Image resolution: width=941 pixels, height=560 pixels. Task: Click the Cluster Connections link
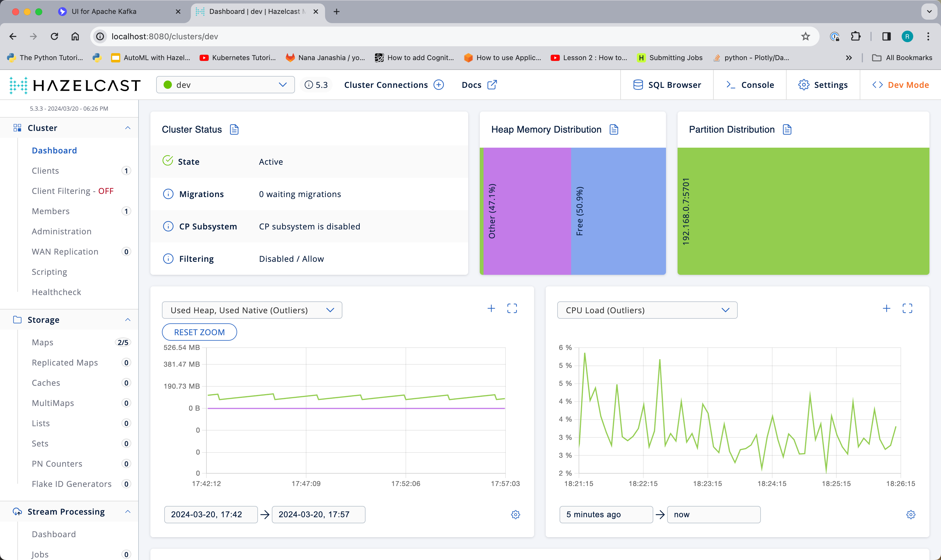pos(386,85)
